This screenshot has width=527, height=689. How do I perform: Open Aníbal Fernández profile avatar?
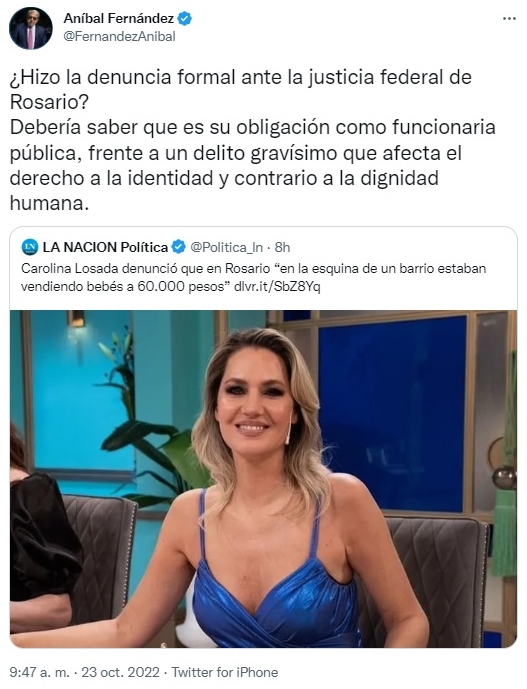click(x=31, y=28)
